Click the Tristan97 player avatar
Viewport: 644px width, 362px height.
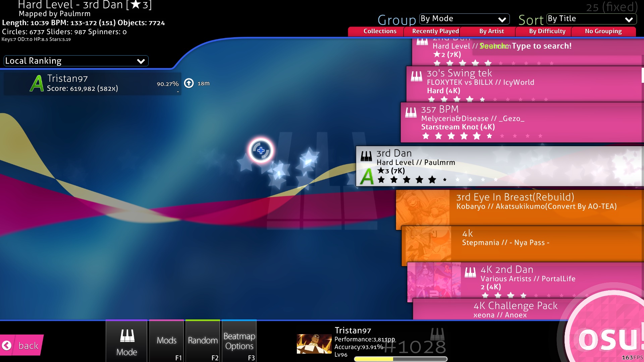[x=314, y=344]
